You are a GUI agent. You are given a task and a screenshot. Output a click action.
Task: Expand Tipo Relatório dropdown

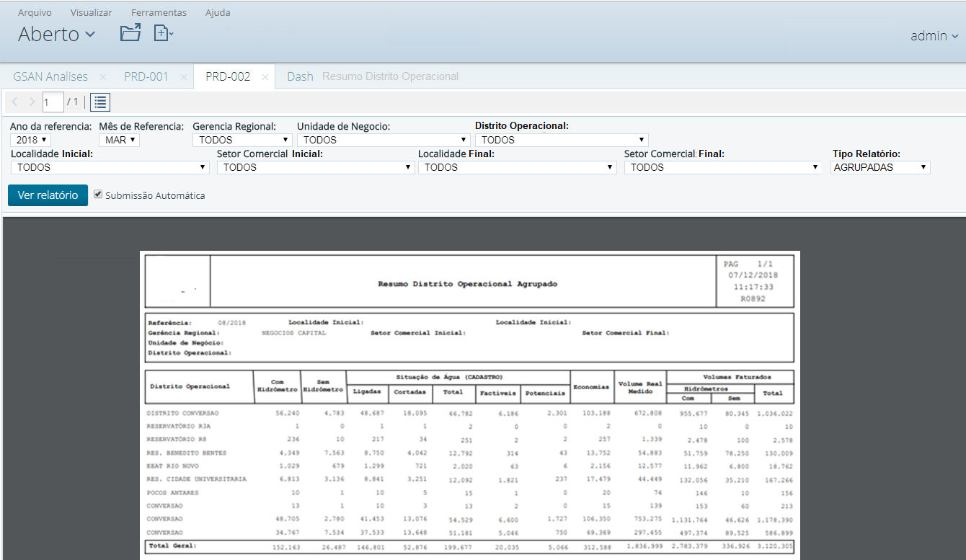pyautogui.click(x=879, y=167)
